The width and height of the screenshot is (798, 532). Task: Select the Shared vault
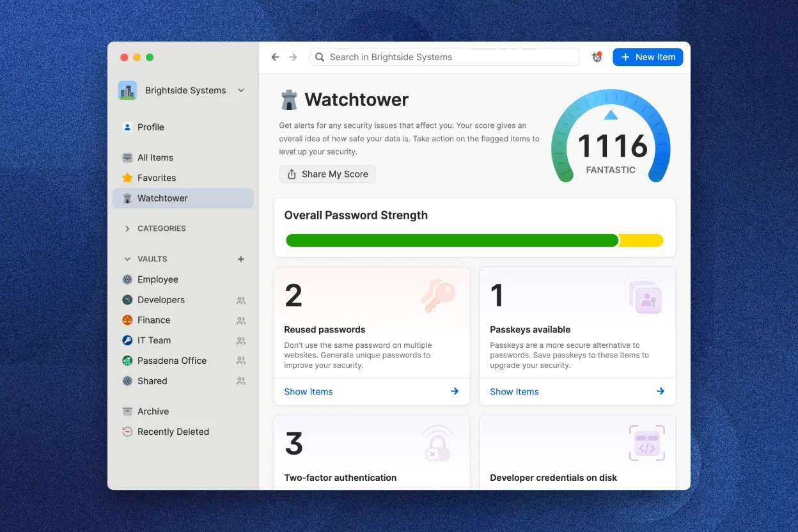(183, 381)
